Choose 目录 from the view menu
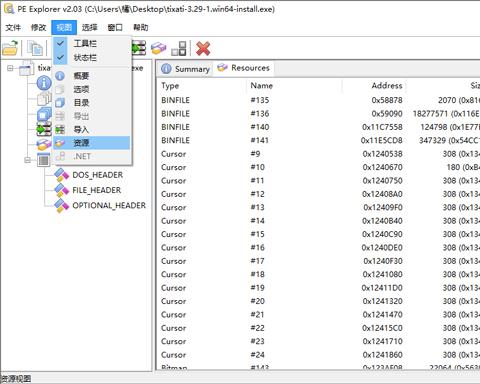The image size is (480, 384). tap(91, 102)
